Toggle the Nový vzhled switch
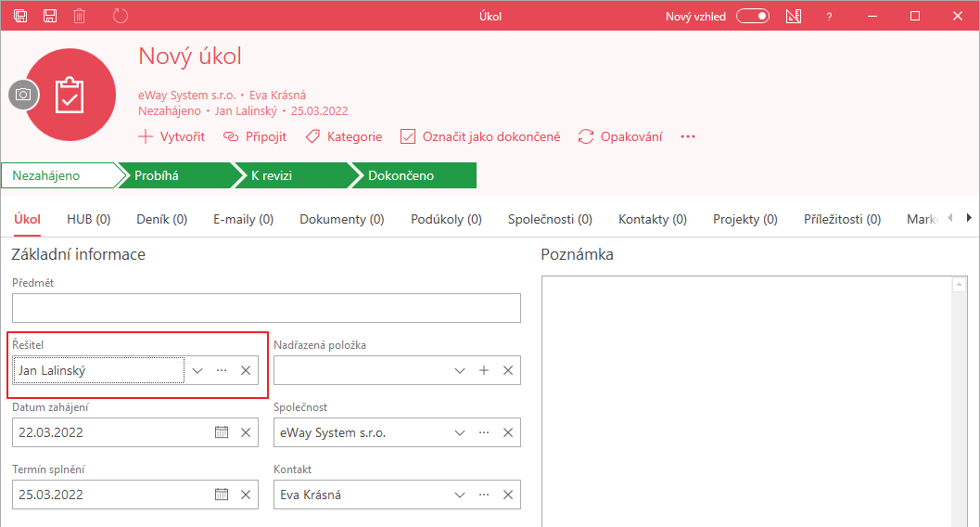The width and height of the screenshot is (980, 527). (x=753, y=17)
